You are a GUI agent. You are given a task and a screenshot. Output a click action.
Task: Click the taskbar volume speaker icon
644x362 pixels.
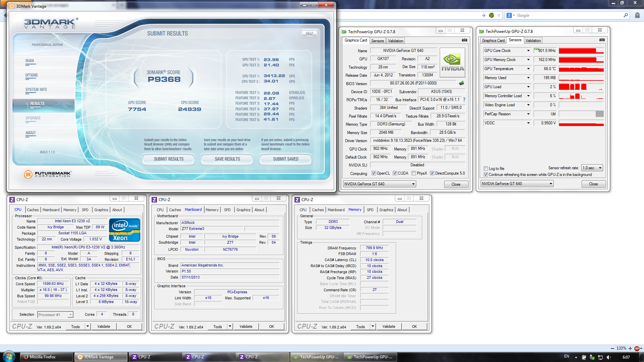click(x=608, y=357)
